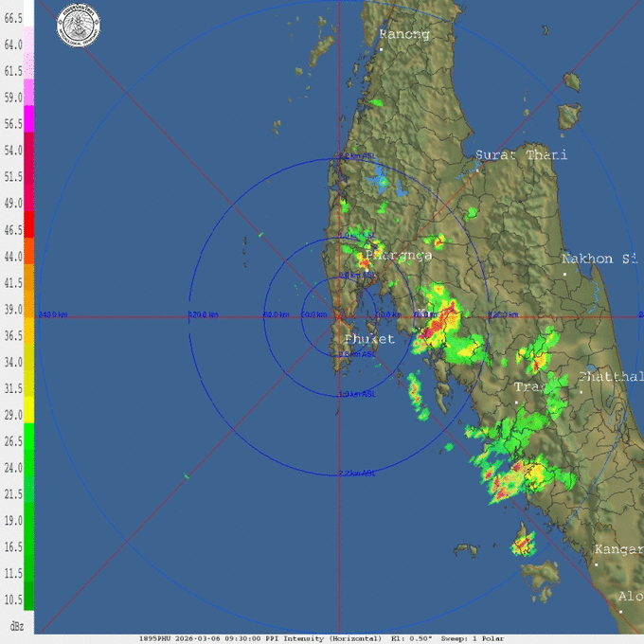Click the Trang city marker dot
This screenshot has height=644, width=644.
pyautogui.click(x=517, y=402)
